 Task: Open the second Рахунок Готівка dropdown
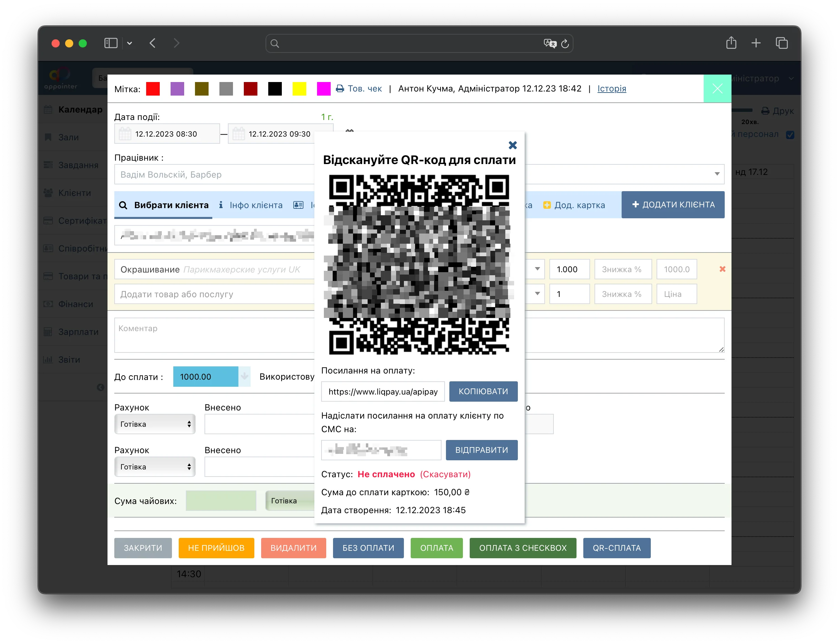(155, 467)
